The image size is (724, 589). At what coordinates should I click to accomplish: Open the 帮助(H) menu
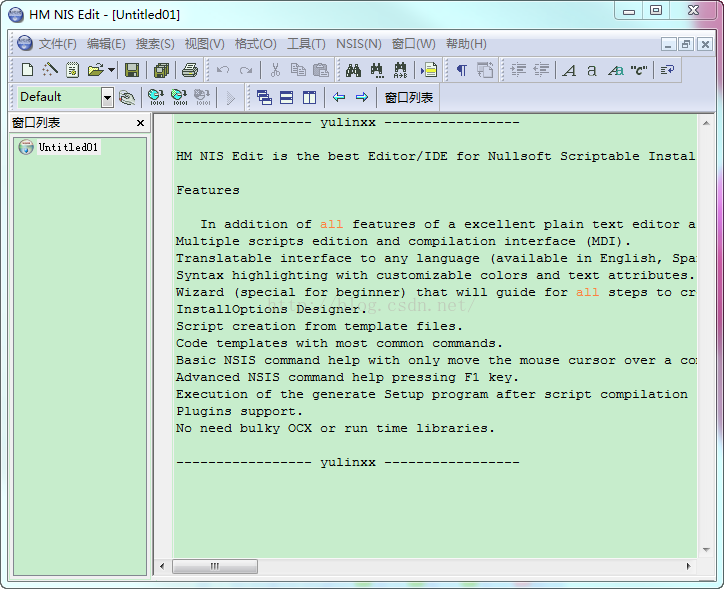pos(466,44)
